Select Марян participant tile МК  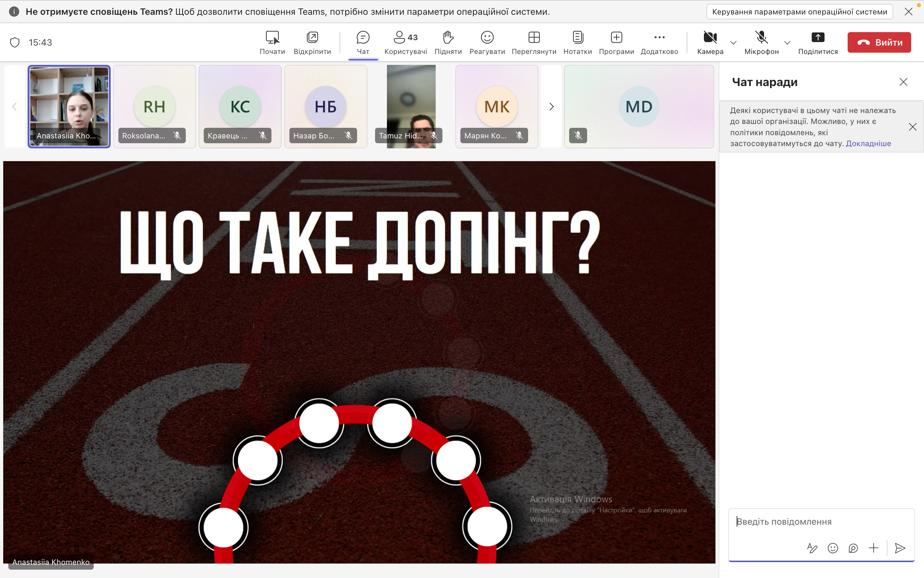point(497,106)
